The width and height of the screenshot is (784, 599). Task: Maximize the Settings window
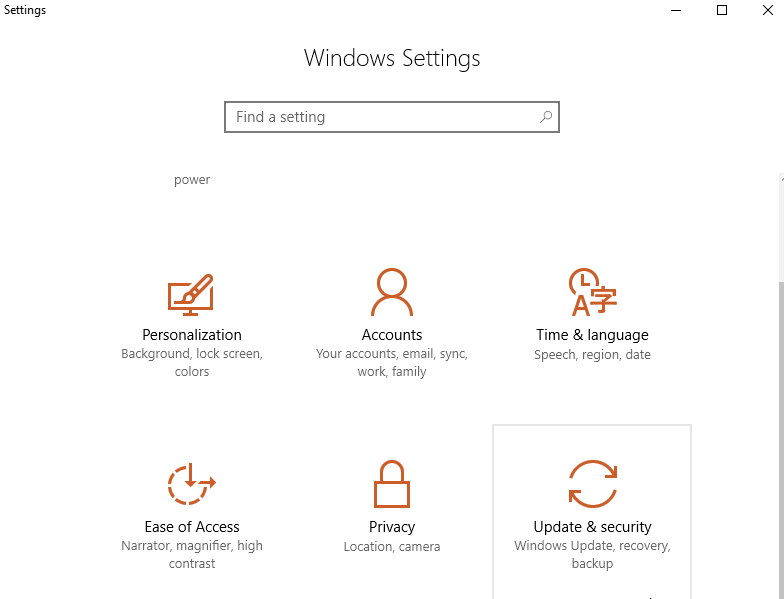(722, 11)
